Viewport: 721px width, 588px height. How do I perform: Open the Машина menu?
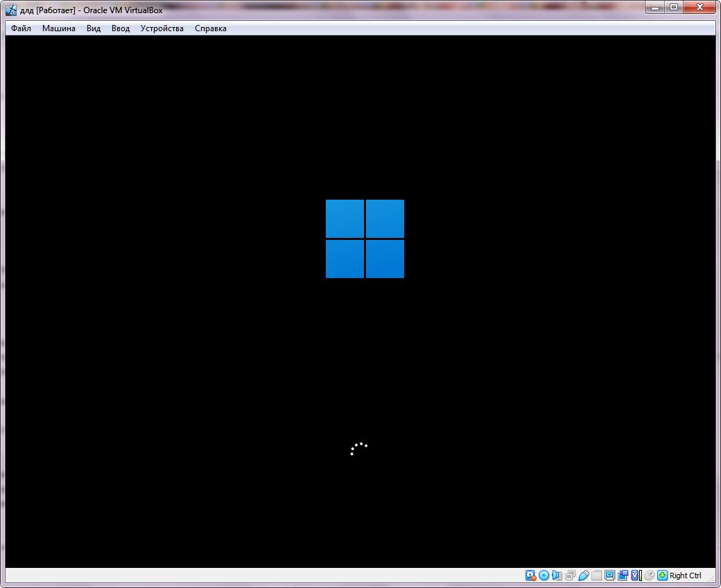(58, 28)
